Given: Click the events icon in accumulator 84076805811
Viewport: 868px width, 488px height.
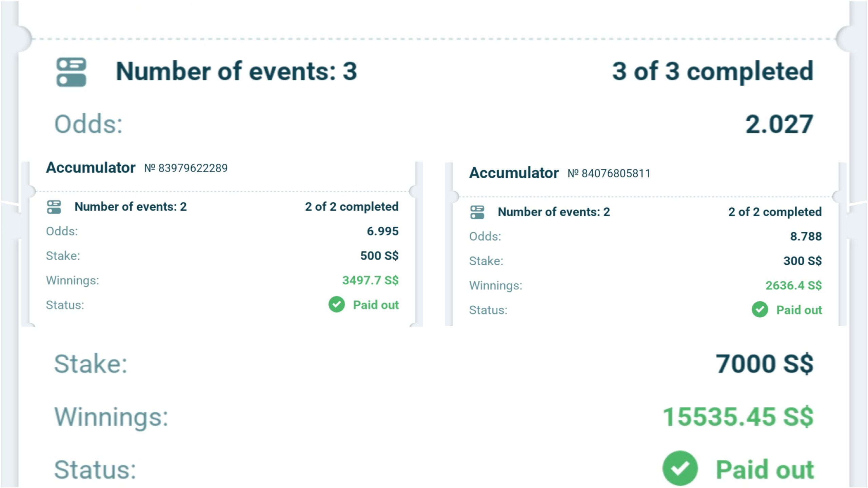Looking at the screenshot, I should 477,212.
